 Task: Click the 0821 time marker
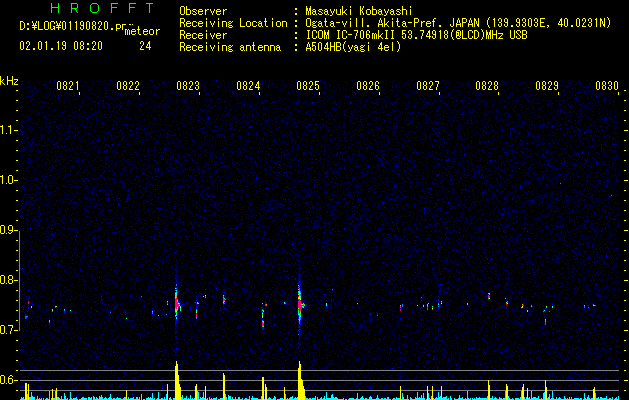pos(67,86)
